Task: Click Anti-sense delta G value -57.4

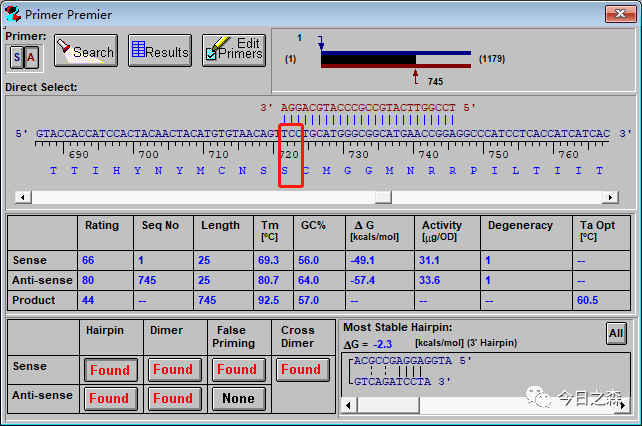Action: click(x=362, y=280)
